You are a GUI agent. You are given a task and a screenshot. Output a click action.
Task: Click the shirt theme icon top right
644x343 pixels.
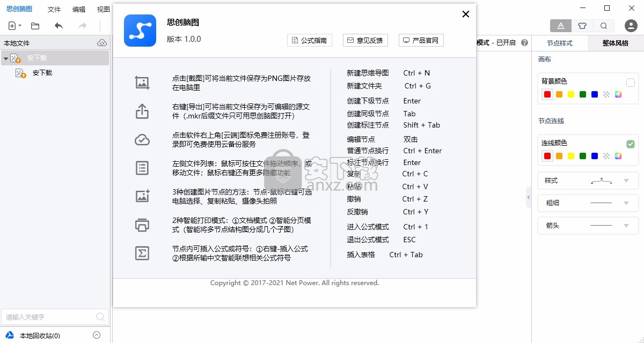(x=582, y=26)
